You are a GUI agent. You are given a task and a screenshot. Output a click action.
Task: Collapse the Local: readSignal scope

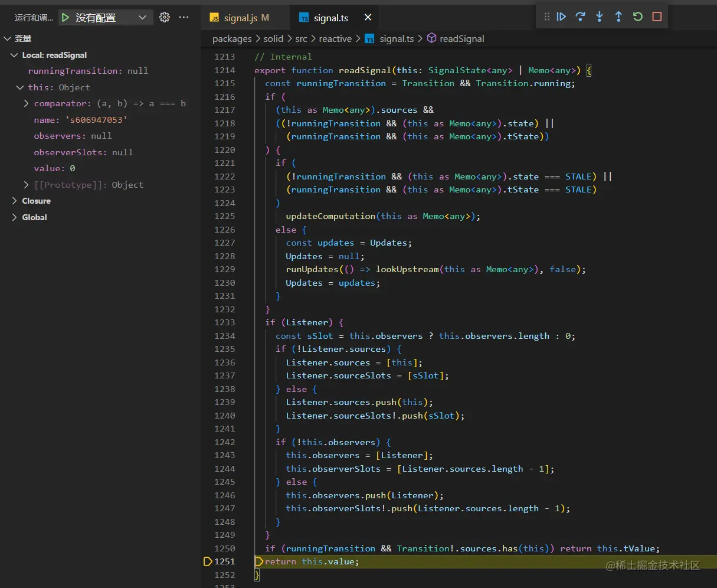tap(15, 55)
